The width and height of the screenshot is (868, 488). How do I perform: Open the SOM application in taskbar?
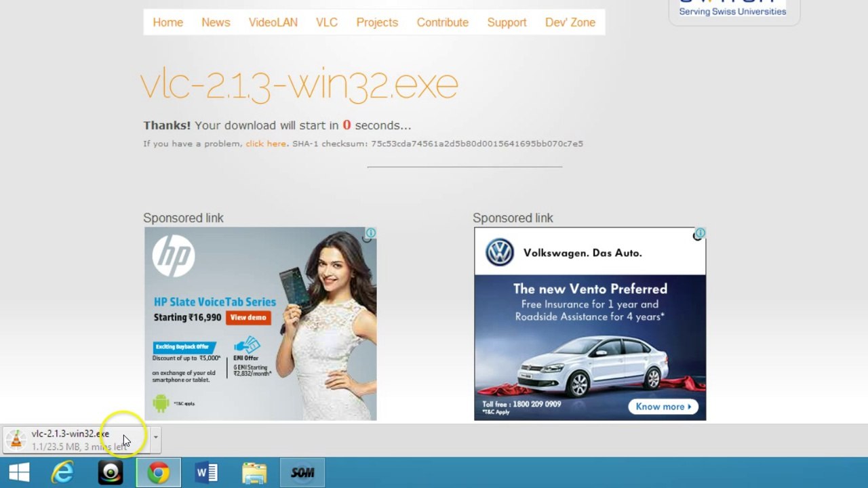302,472
